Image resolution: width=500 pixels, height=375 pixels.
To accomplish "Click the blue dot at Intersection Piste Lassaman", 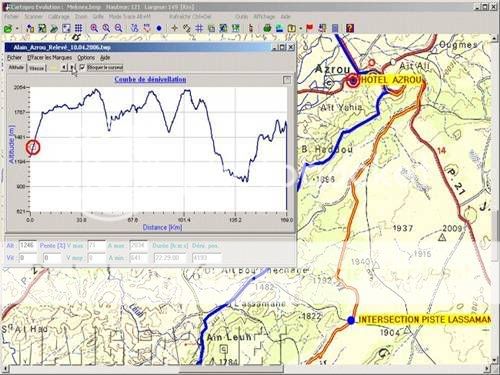I will (351, 320).
